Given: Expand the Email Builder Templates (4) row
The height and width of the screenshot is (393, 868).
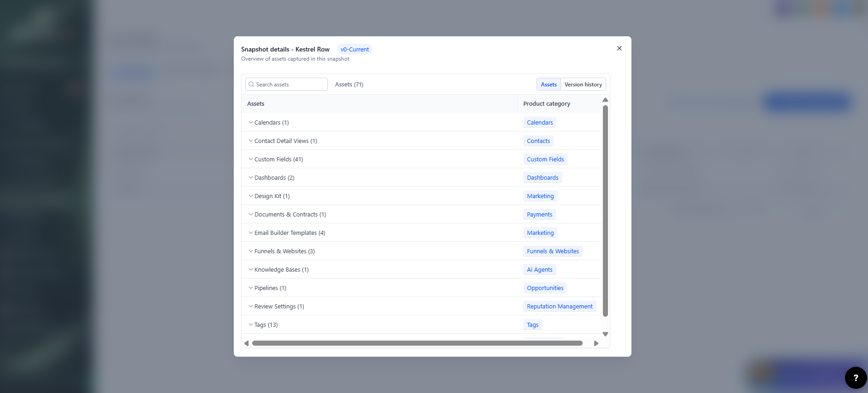Looking at the screenshot, I should pos(251,233).
